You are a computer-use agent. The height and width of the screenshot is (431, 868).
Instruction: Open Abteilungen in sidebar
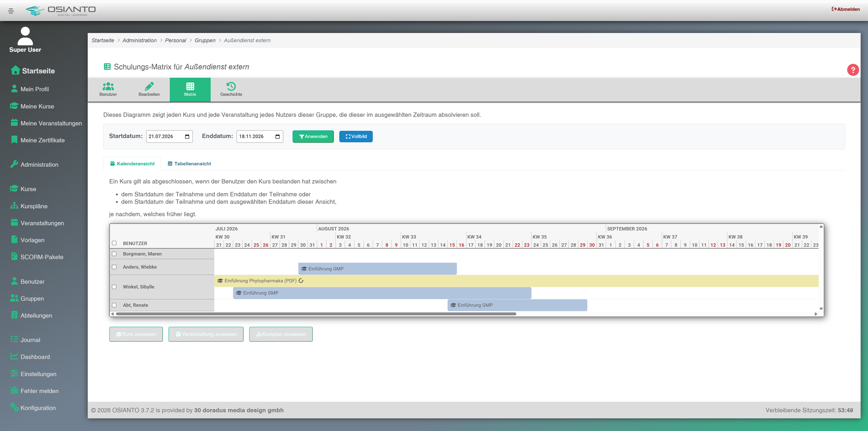(31, 315)
